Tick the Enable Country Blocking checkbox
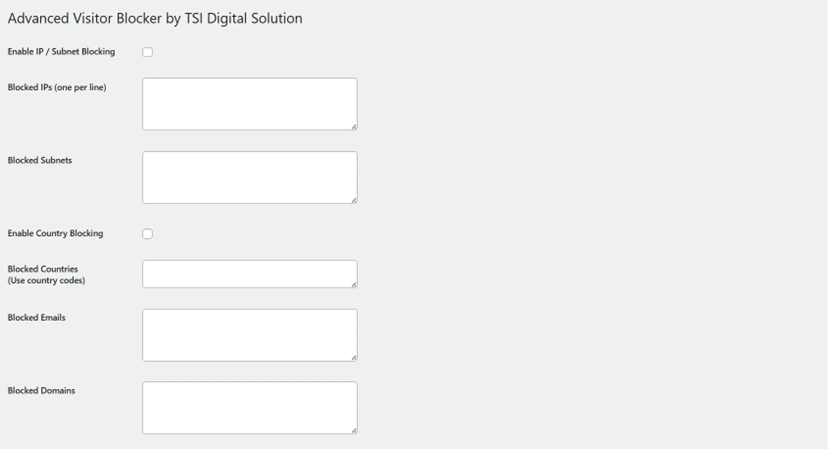The image size is (828, 449). 147,234
